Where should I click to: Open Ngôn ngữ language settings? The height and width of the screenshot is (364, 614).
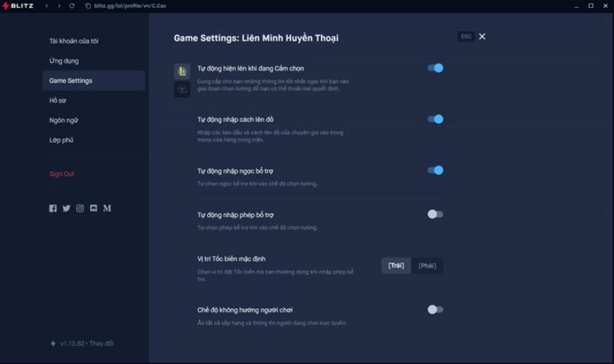click(x=63, y=121)
